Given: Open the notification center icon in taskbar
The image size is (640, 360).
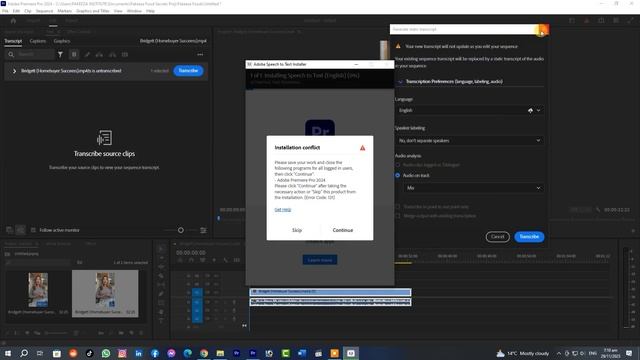Looking at the screenshot, I should click(x=629, y=353).
